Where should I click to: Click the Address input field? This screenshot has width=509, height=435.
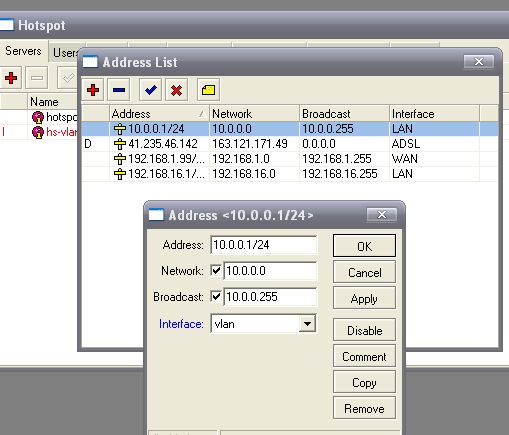[x=264, y=245]
